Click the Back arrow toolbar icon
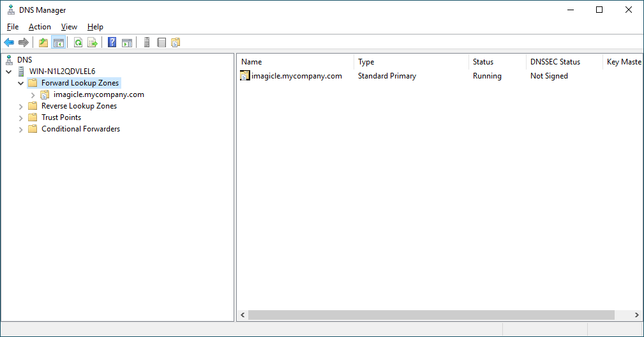Screen dimensions: 644x337 pyautogui.click(x=9, y=43)
